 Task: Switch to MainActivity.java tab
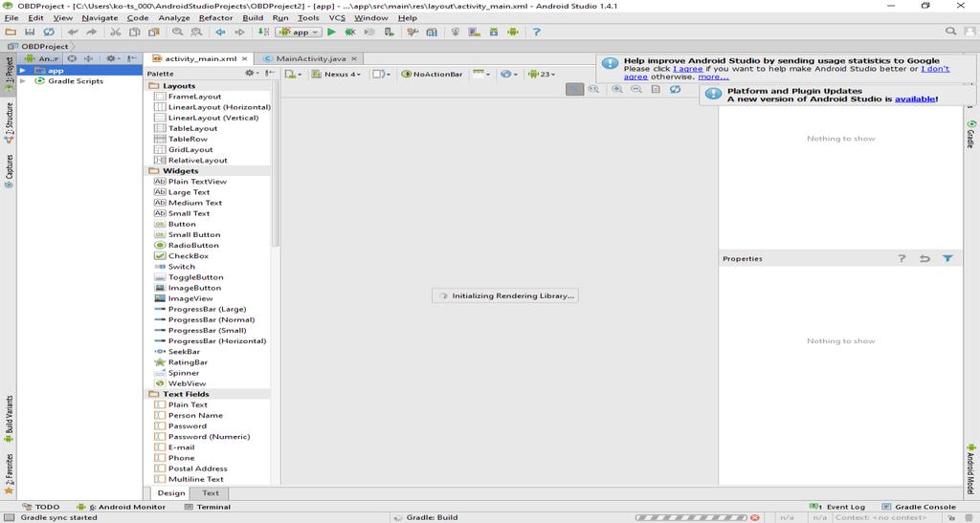click(311, 58)
